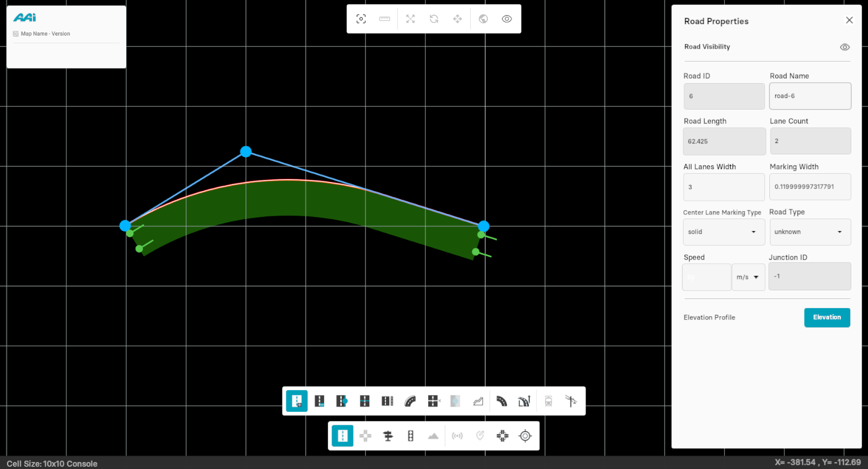This screenshot has height=469, width=868.
Task: Select the add road tool
Action: [x=297, y=401]
